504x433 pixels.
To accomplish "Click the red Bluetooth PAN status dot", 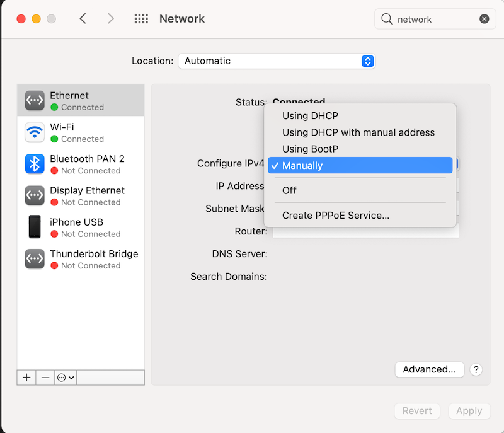I will pyautogui.click(x=54, y=171).
